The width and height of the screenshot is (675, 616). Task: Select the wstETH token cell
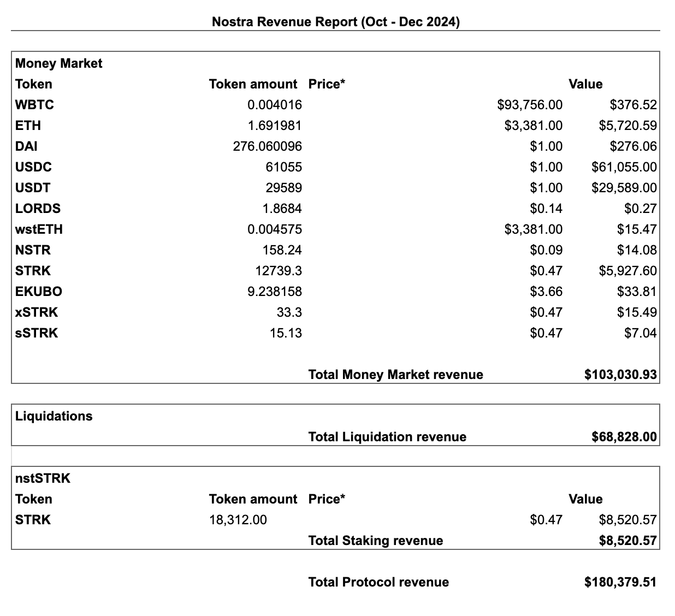coord(39,229)
